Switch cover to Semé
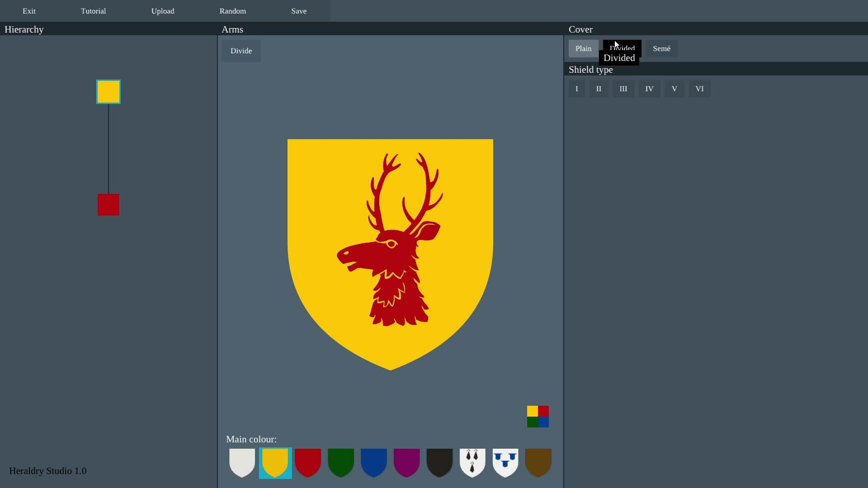This screenshot has width=868, height=488. click(x=661, y=48)
